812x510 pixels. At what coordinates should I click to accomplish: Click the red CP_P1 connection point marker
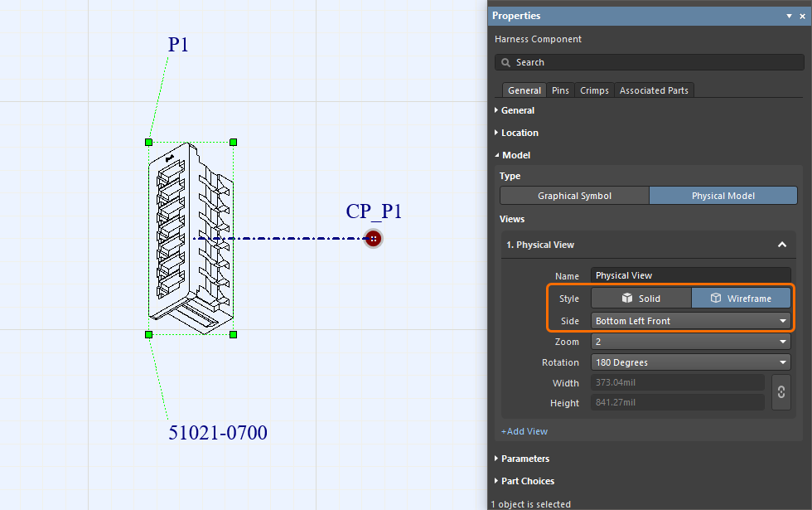point(373,239)
